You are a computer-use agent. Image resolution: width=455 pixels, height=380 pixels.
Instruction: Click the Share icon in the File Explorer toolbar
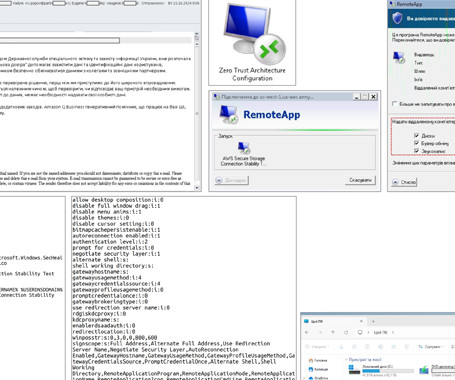pos(394,347)
